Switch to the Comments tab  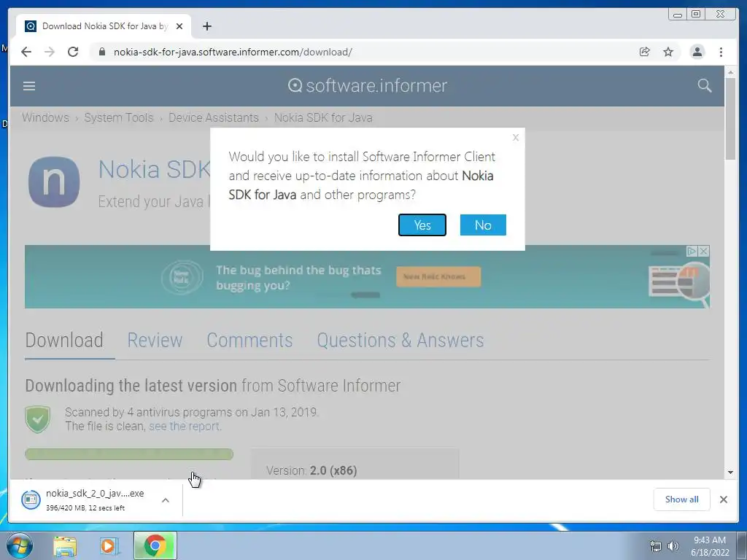pyautogui.click(x=249, y=341)
